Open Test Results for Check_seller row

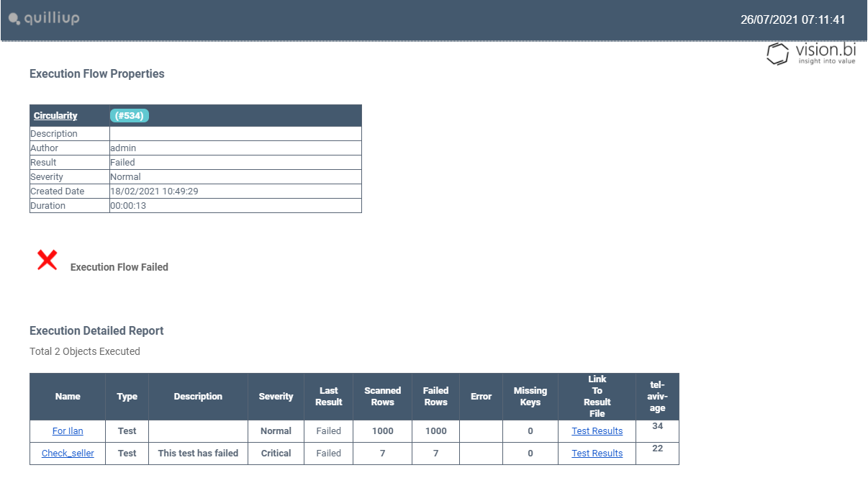597,454
